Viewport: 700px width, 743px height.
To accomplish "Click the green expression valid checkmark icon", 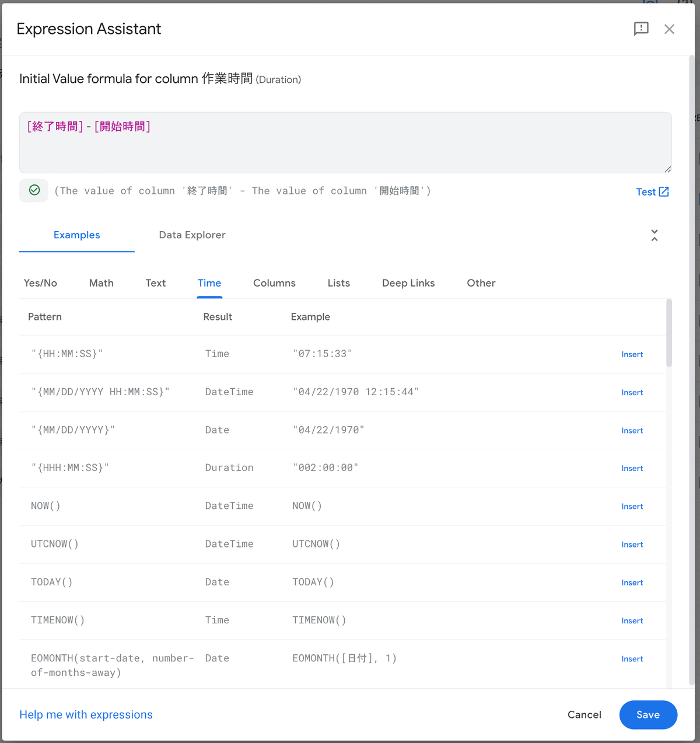I will click(x=34, y=190).
